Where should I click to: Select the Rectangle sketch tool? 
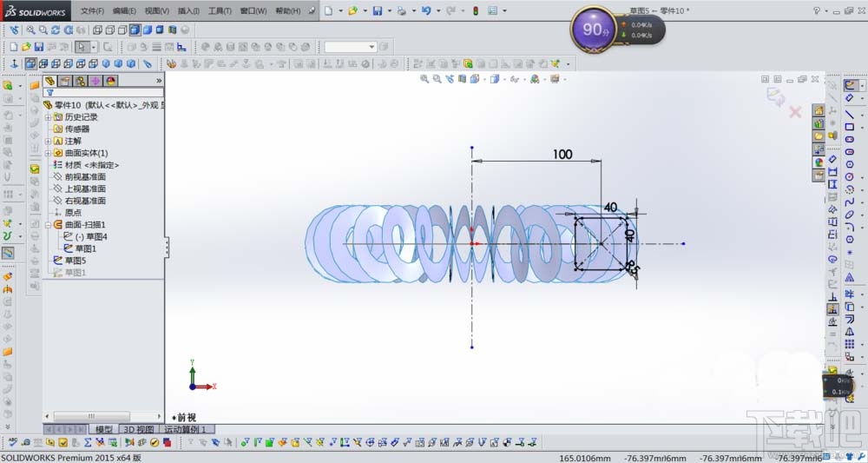850,127
